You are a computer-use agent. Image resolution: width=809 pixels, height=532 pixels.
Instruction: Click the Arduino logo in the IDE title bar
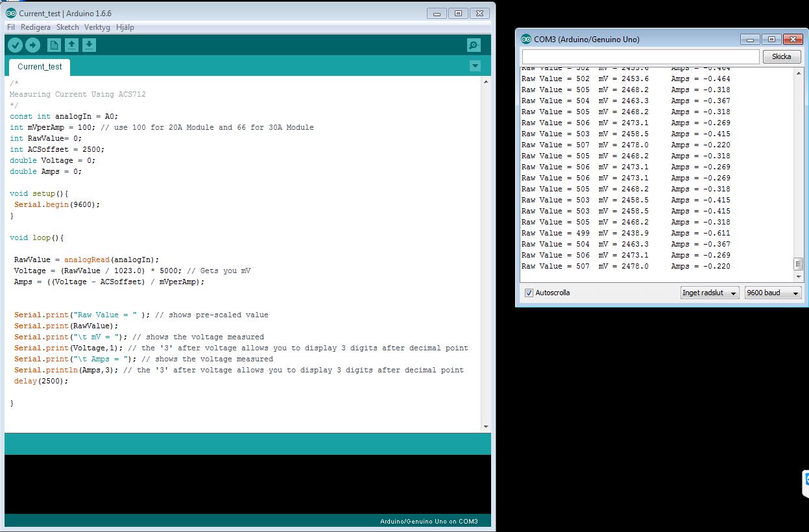(x=11, y=13)
